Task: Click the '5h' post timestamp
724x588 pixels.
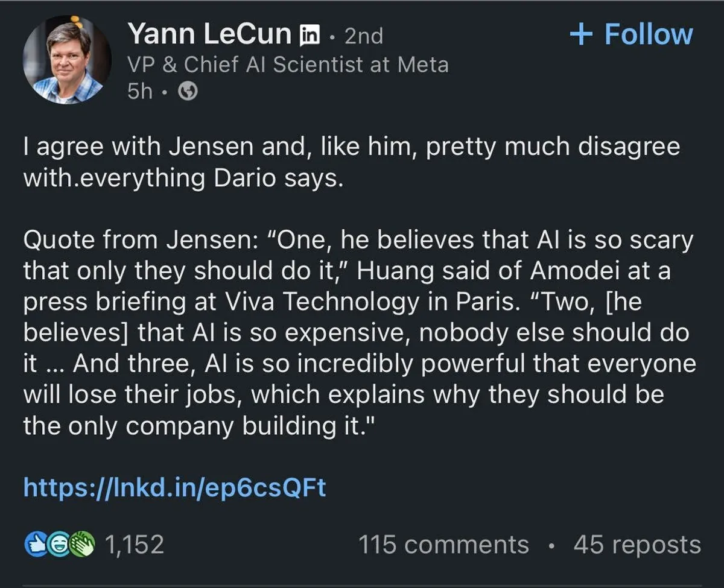Action: pos(139,91)
